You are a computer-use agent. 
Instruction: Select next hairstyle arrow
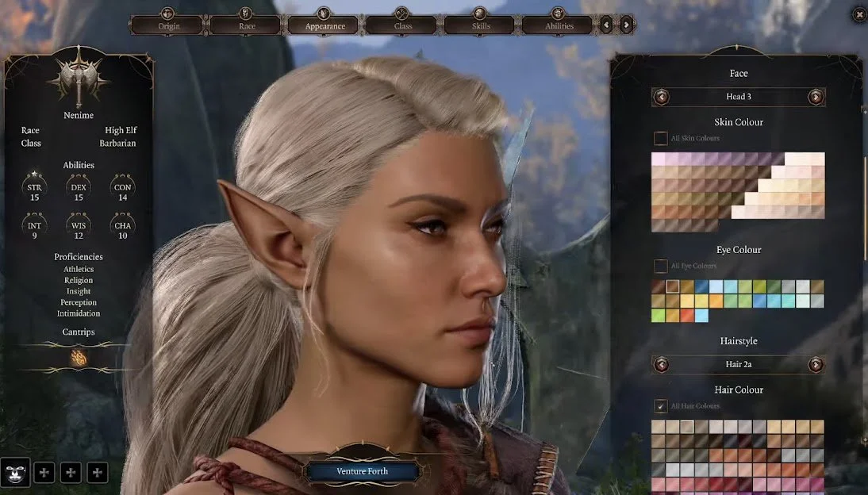coord(816,364)
